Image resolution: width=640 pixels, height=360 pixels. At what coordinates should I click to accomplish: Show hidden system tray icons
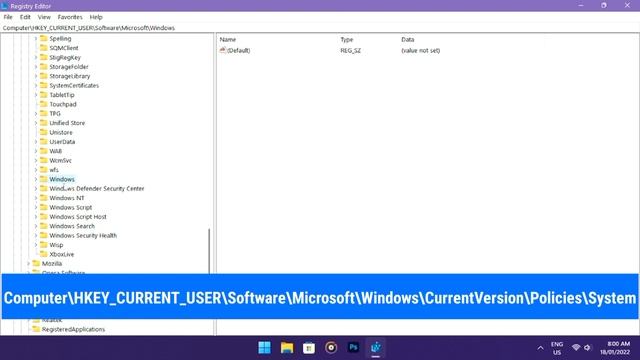coord(540,348)
